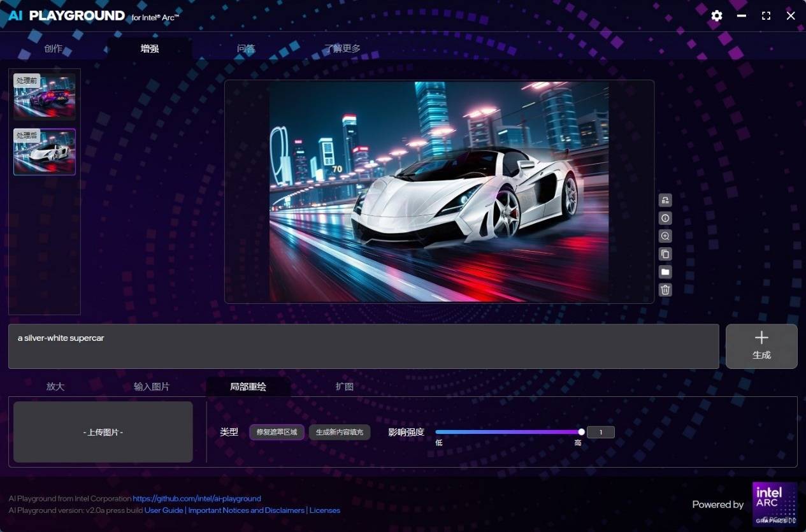Switch to the 问答 tab

[246, 48]
